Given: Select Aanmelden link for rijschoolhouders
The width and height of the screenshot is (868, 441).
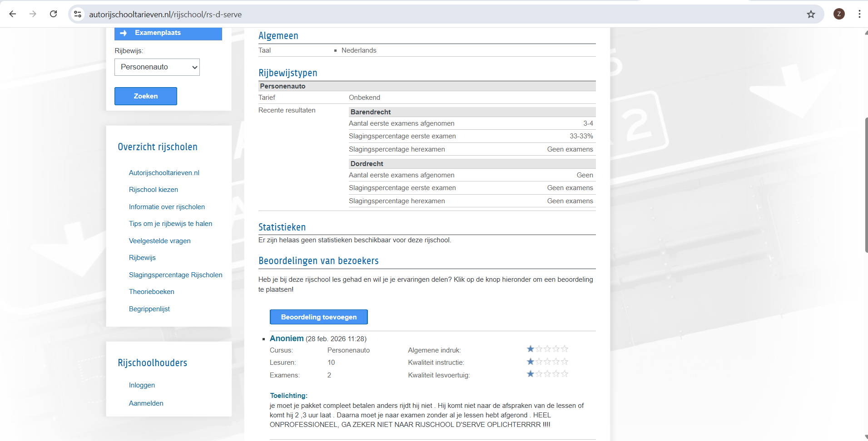Looking at the screenshot, I should (x=146, y=403).
